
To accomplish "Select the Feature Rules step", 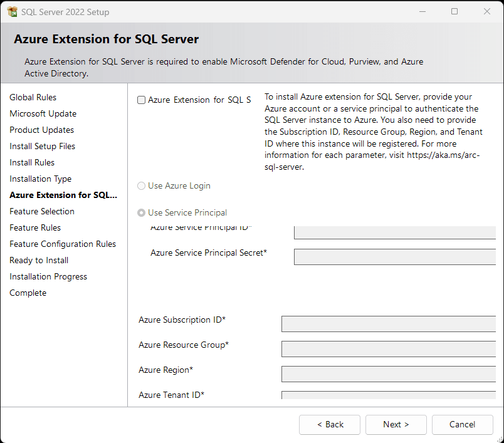I will 35,227.
